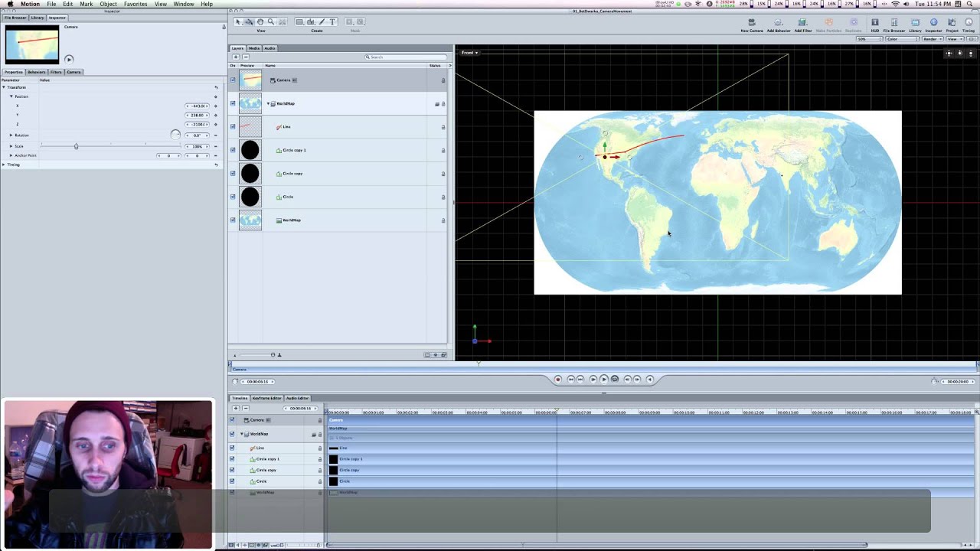Toggle the Circle copy 1 checkbox in Layers
The height and width of the screenshot is (551, 980).
pos(233,150)
